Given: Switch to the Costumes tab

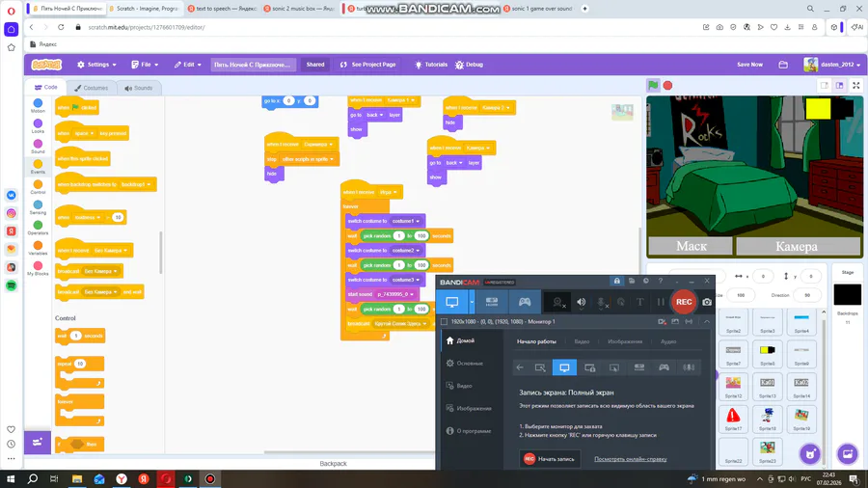Looking at the screenshot, I should [92, 88].
